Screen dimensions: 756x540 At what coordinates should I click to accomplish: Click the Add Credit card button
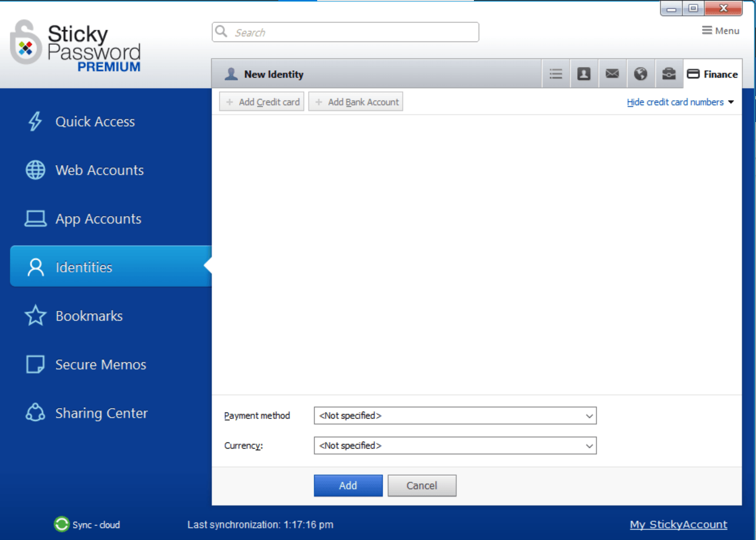click(261, 102)
